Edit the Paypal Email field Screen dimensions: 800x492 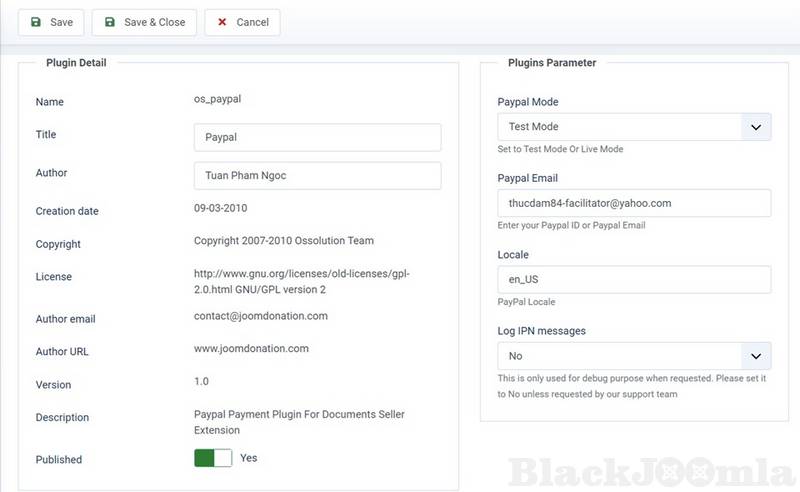(x=634, y=203)
